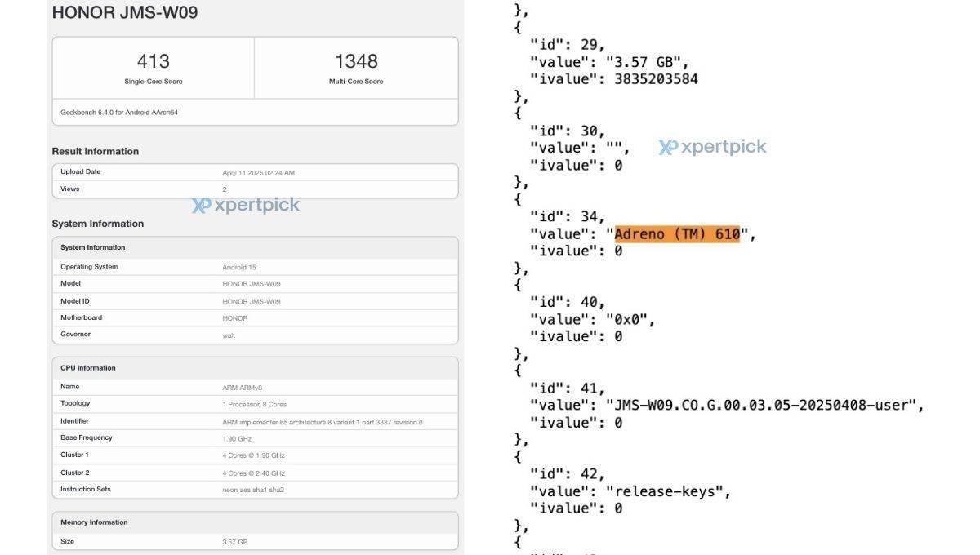
Task: Click the Identifier value ARM implementer 65
Action: coord(323,422)
